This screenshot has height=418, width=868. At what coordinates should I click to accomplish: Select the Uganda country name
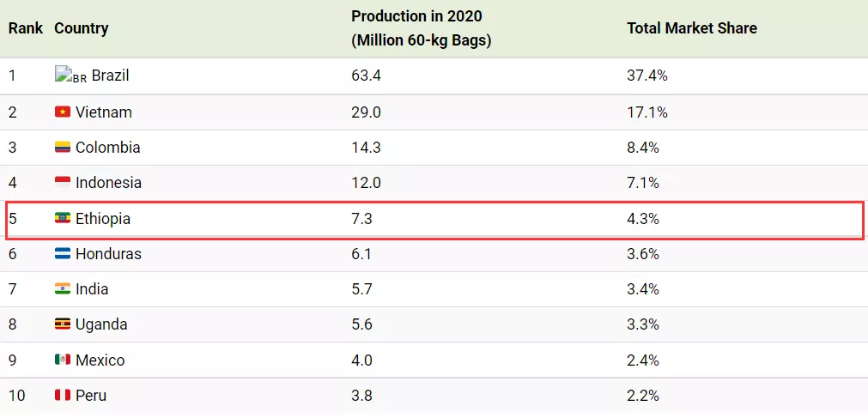pyautogui.click(x=101, y=324)
